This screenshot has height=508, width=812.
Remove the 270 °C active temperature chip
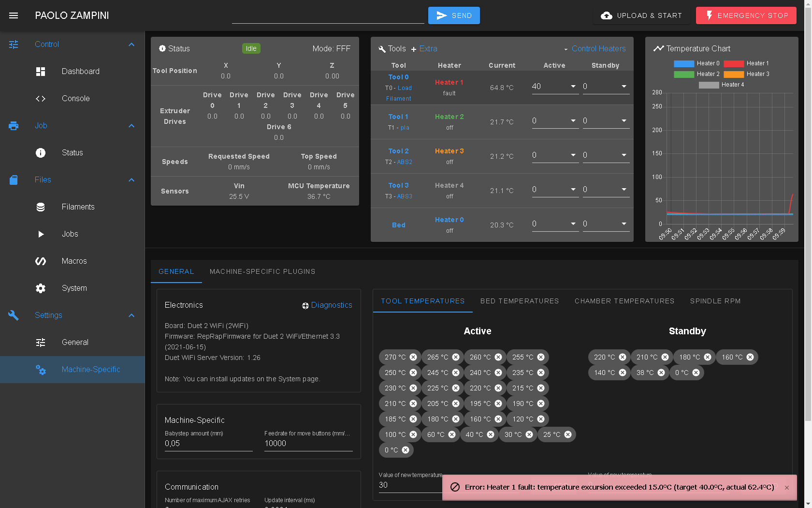click(413, 357)
